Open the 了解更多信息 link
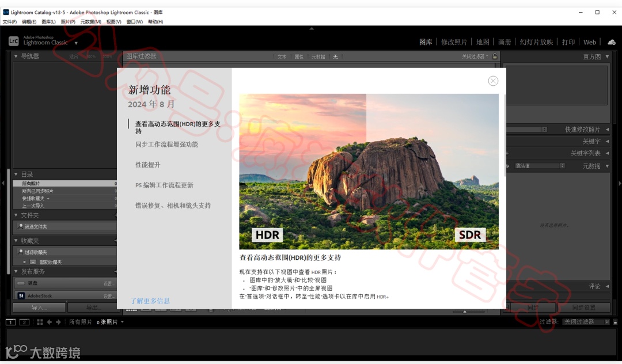Screen dimensions: 622x364 (150, 301)
